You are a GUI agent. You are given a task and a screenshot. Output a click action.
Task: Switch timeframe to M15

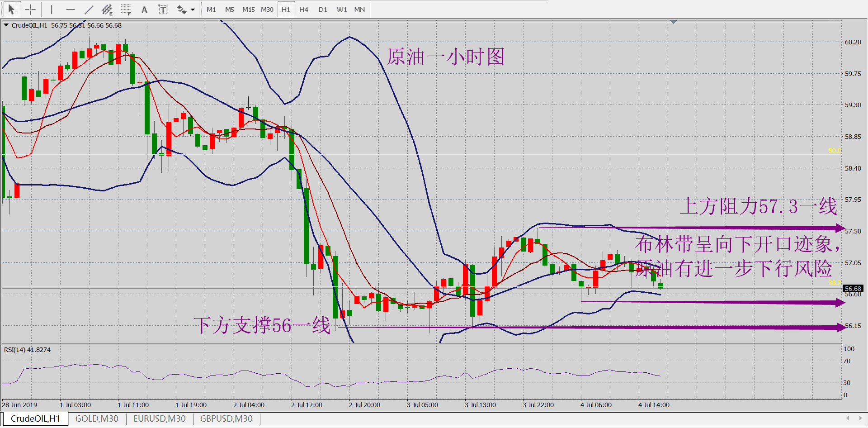[x=248, y=10]
